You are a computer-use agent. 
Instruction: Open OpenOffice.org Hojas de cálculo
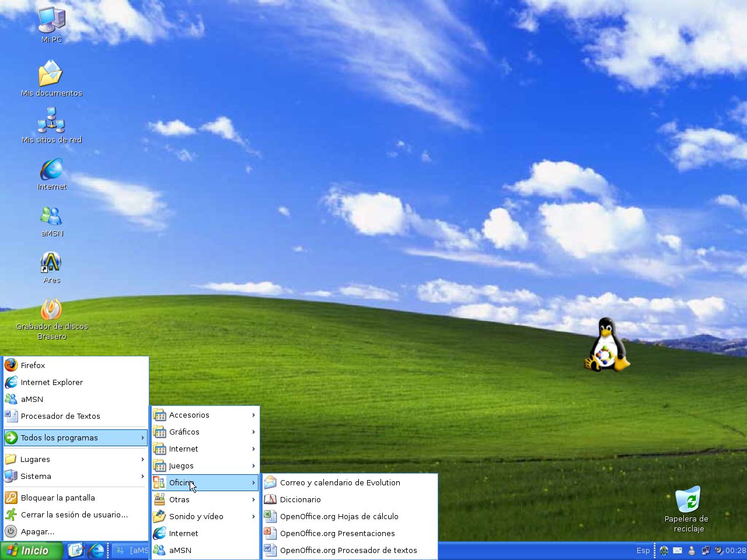[339, 516]
